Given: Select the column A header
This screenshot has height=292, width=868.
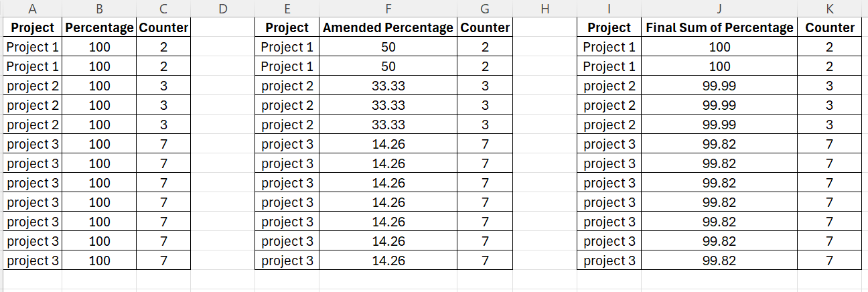Looking at the screenshot, I should 32,9.
